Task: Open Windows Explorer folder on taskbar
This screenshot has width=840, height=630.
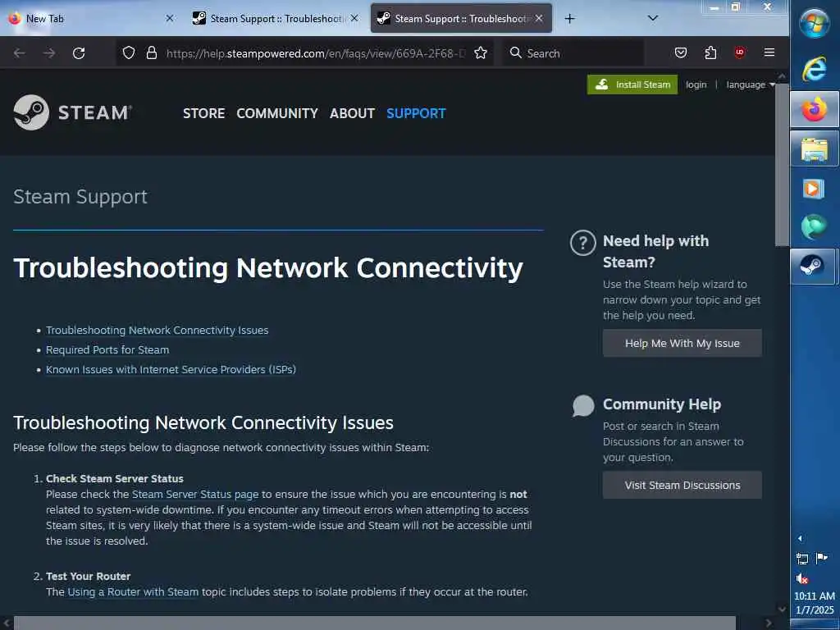Action: coord(815,149)
